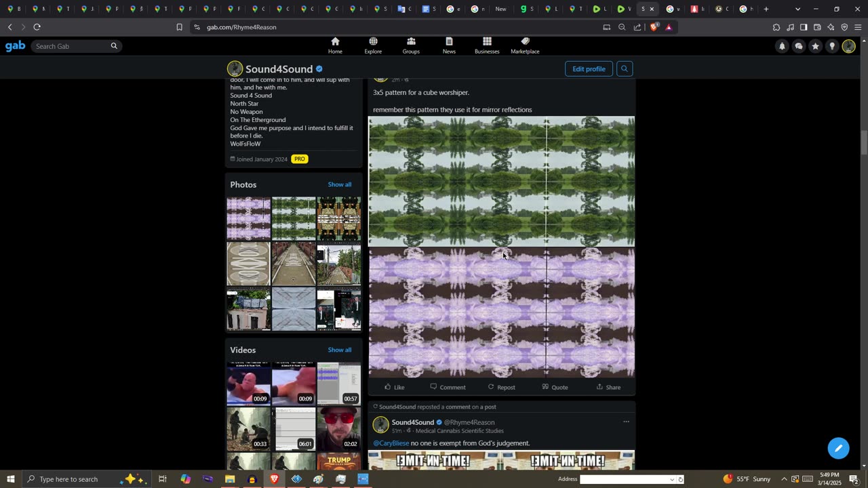
Task: Open the browser playlist music icon
Action: (x=790, y=27)
